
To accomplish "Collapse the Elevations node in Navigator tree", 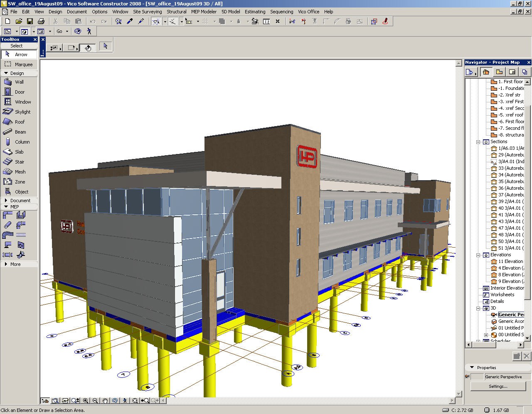I will point(478,255).
